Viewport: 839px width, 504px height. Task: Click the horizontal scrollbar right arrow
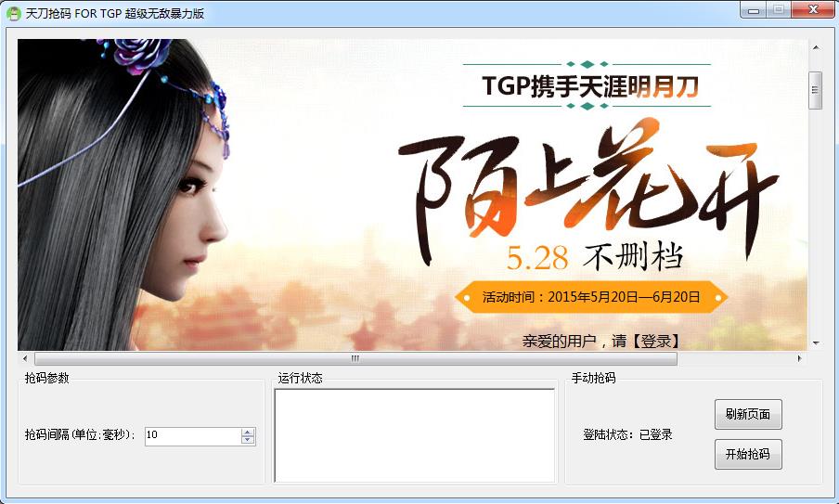tap(800, 358)
